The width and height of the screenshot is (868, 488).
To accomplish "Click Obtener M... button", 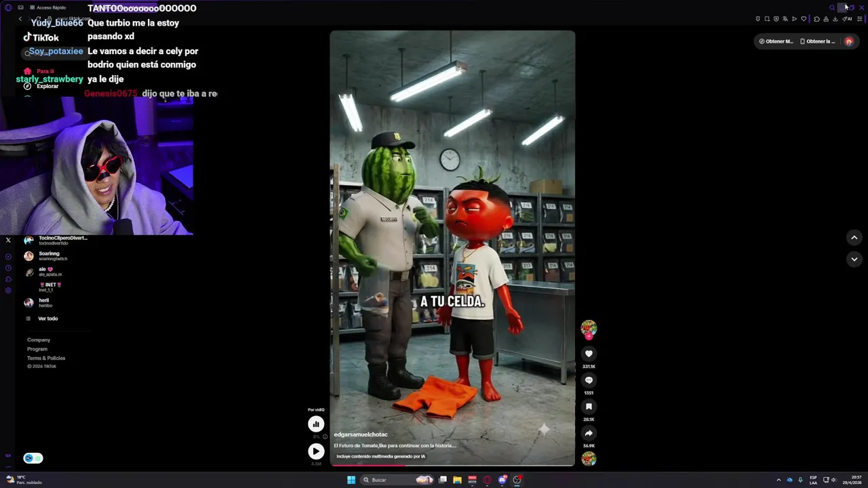I will (776, 41).
